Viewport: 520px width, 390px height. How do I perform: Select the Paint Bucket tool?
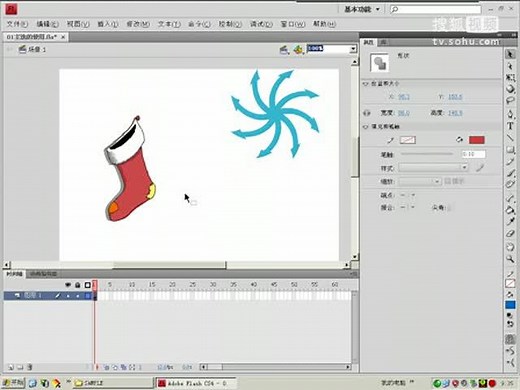[x=510, y=210]
